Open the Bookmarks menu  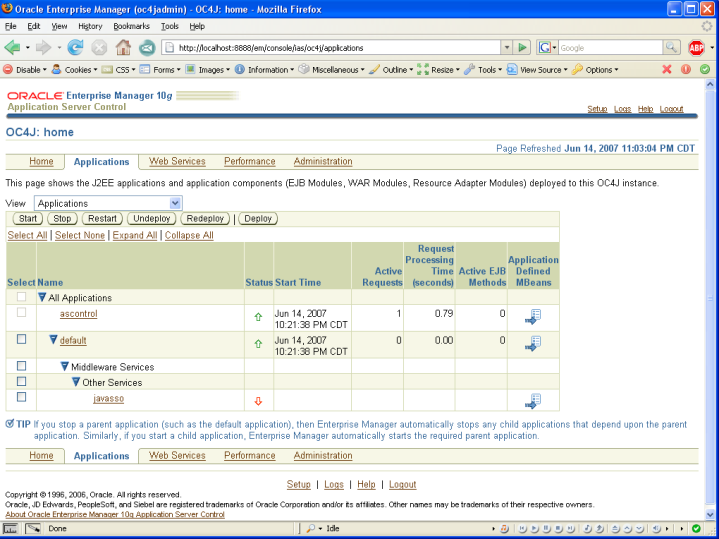(x=131, y=26)
